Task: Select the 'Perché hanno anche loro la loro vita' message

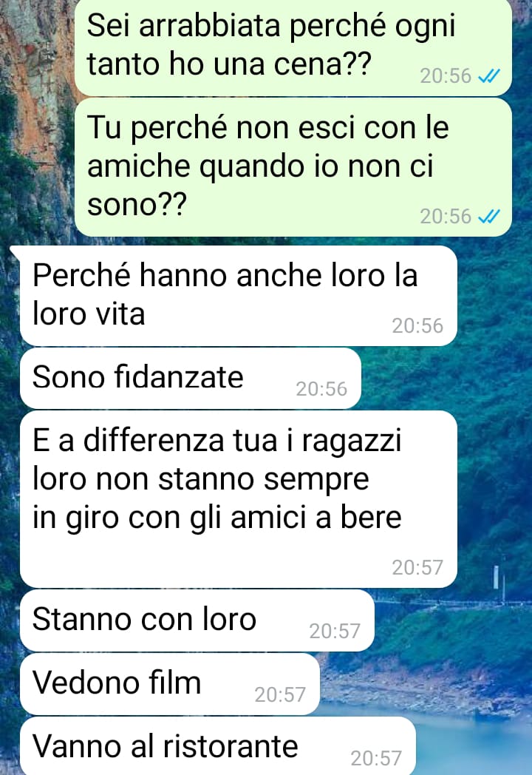Action: 238,296
